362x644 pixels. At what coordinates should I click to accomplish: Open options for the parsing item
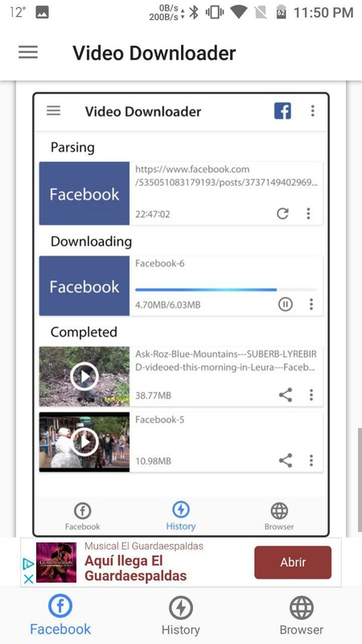tap(308, 213)
